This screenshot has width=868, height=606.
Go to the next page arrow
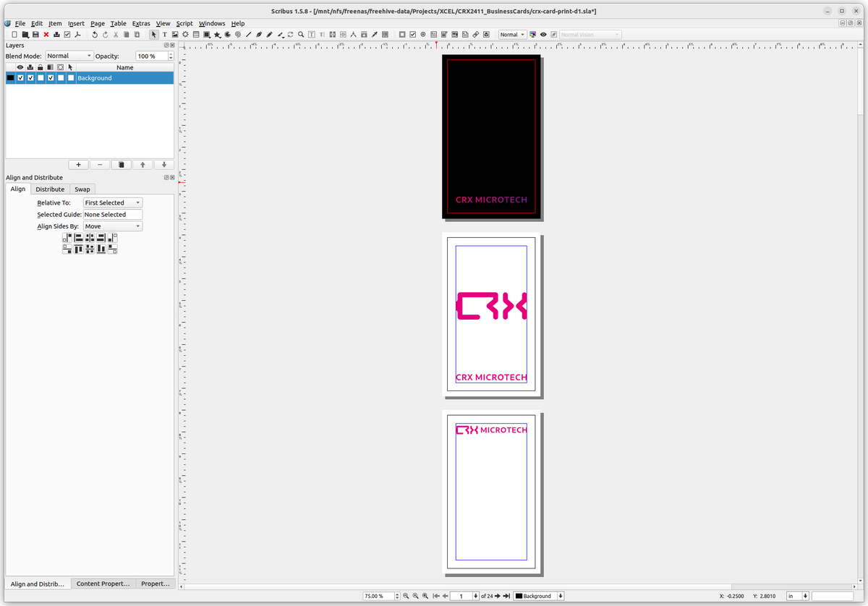(x=498, y=596)
